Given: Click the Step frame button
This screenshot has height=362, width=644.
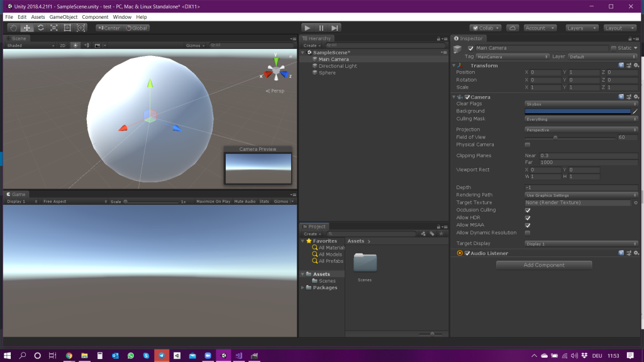Looking at the screenshot, I should (x=335, y=28).
